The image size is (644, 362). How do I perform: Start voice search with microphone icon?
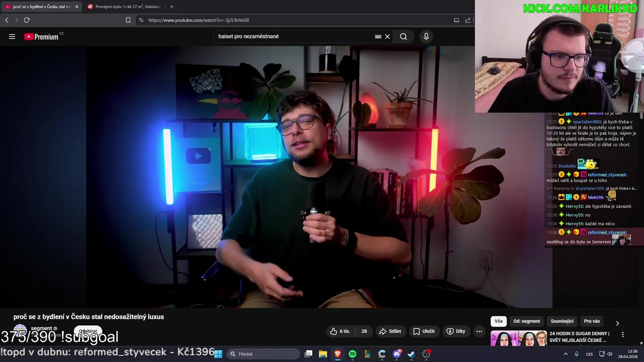click(426, 36)
